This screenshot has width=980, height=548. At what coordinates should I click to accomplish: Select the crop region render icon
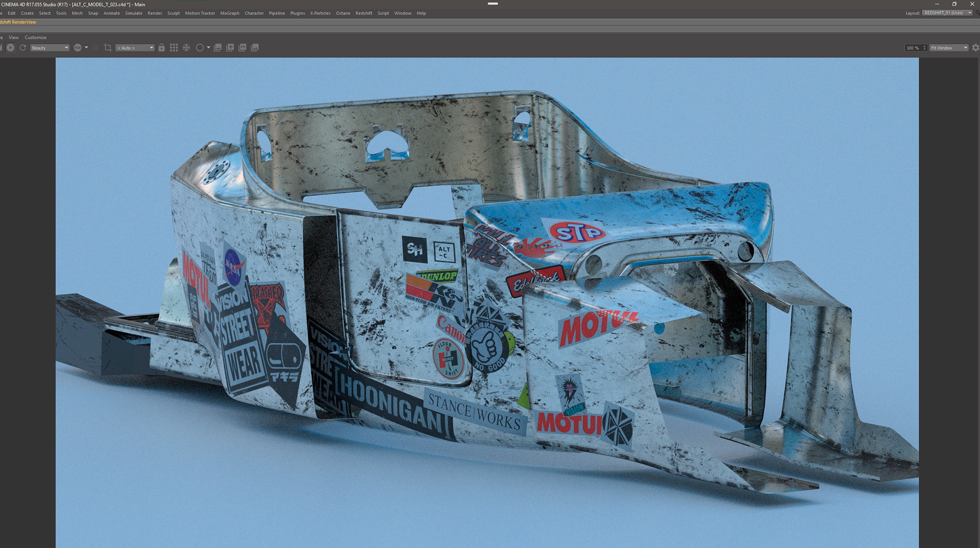[x=108, y=47]
